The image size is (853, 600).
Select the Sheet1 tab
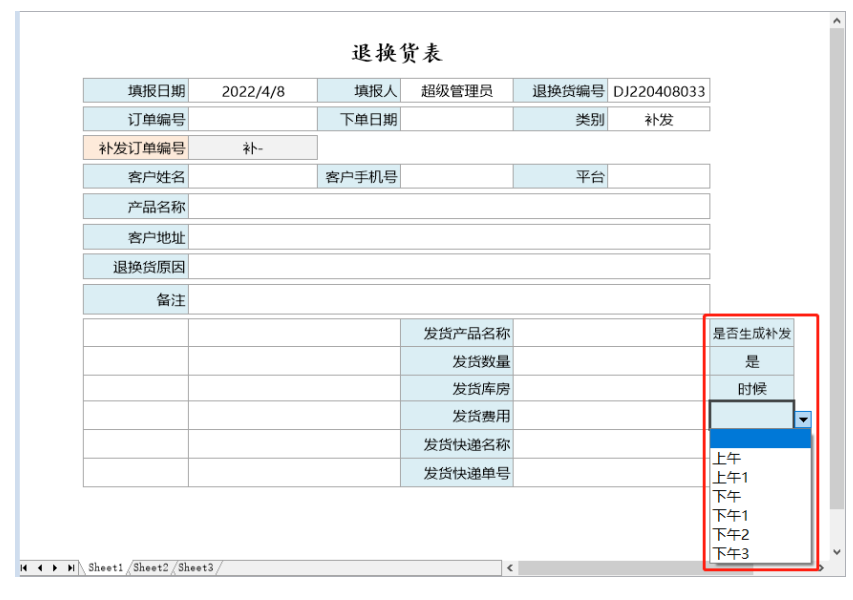(x=105, y=568)
